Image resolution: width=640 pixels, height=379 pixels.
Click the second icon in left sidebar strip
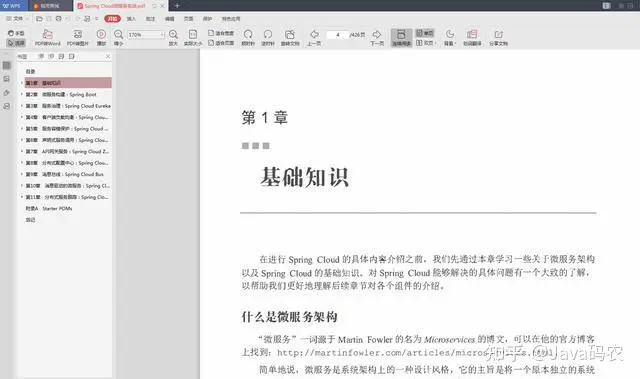point(7,79)
